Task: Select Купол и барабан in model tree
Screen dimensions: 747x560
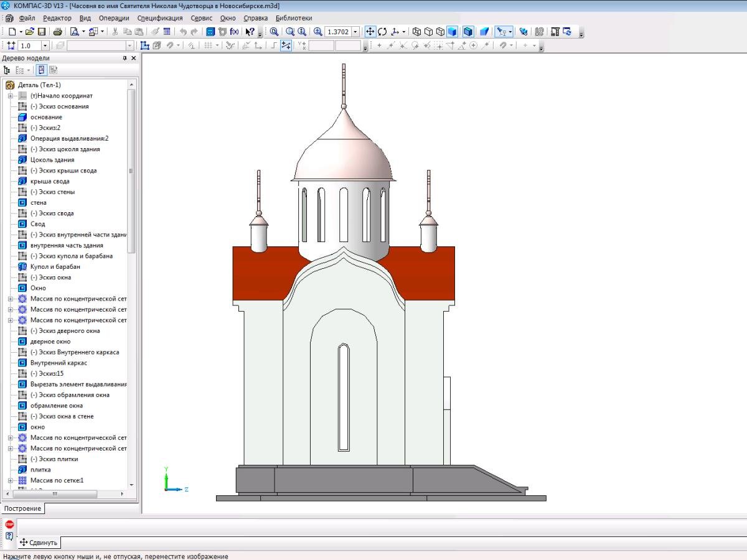Action: click(55, 266)
